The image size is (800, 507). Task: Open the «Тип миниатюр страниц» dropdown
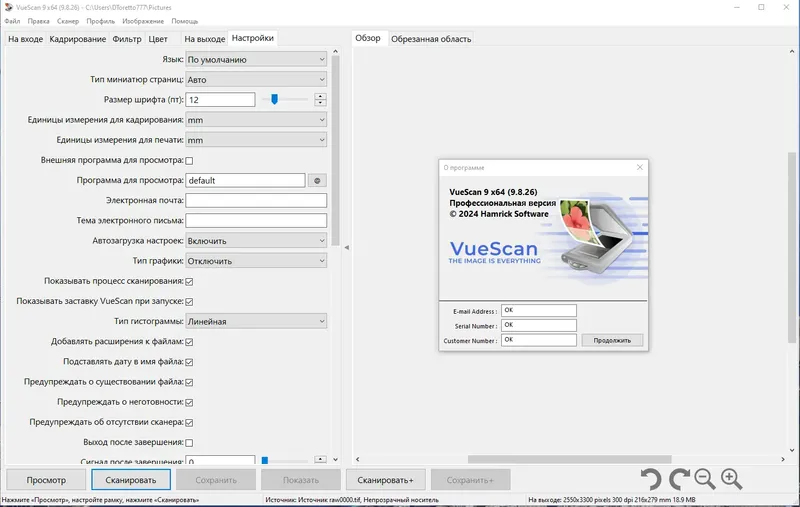[x=256, y=80]
